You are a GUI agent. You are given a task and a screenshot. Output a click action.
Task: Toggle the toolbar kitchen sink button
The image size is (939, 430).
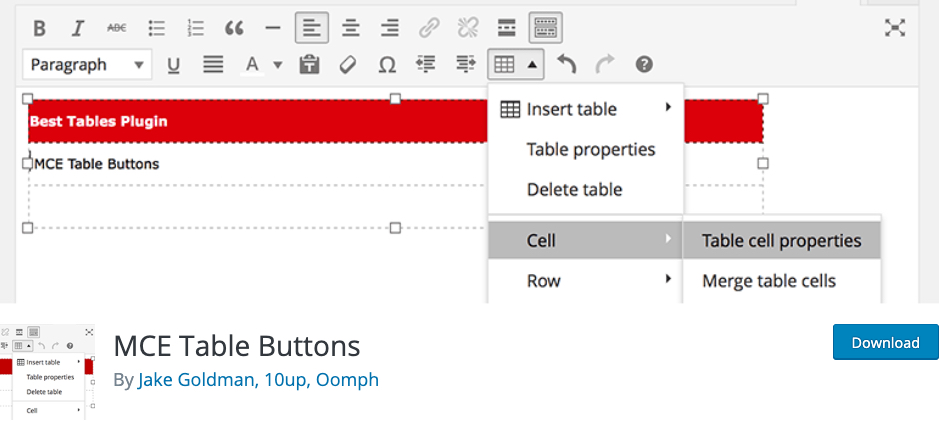546,28
